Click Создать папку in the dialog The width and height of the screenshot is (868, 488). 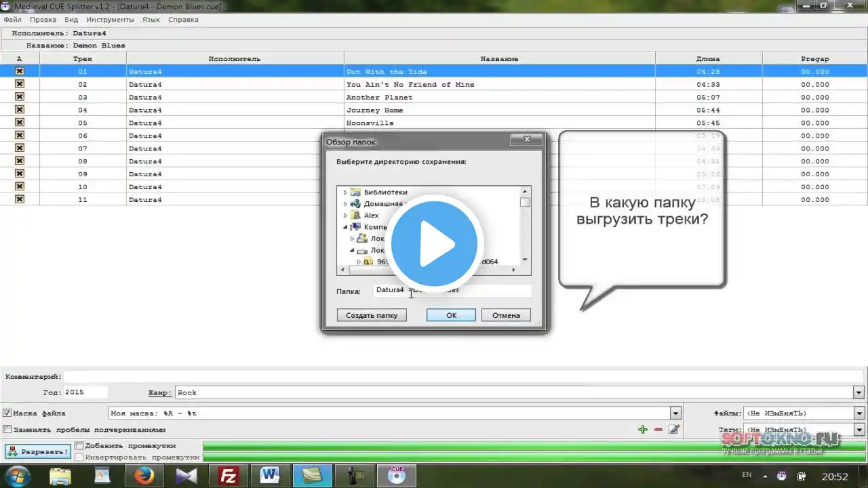(x=372, y=315)
